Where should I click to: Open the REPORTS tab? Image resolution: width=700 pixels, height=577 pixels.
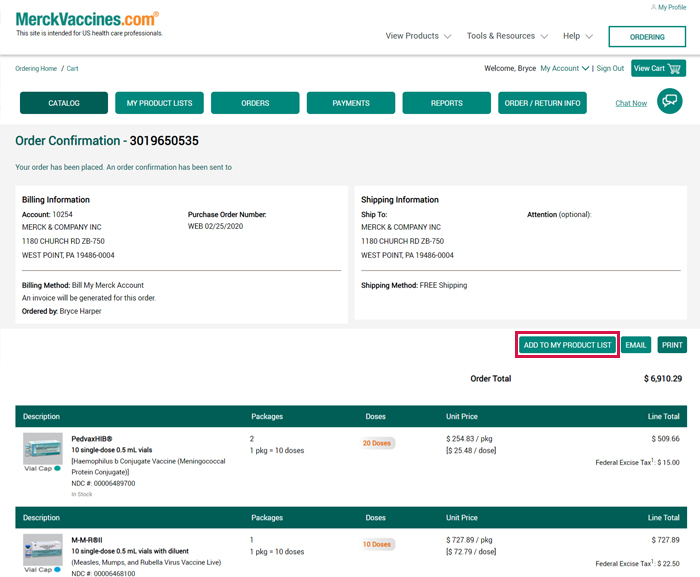click(x=446, y=103)
